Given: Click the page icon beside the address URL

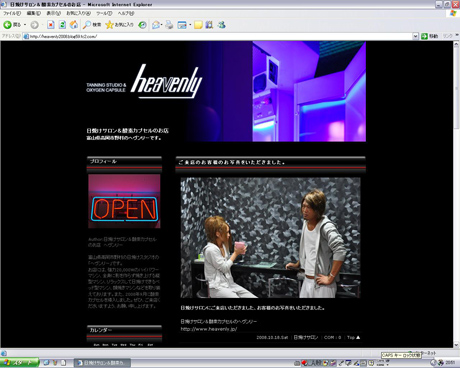Looking at the screenshot, I should (26, 36).
